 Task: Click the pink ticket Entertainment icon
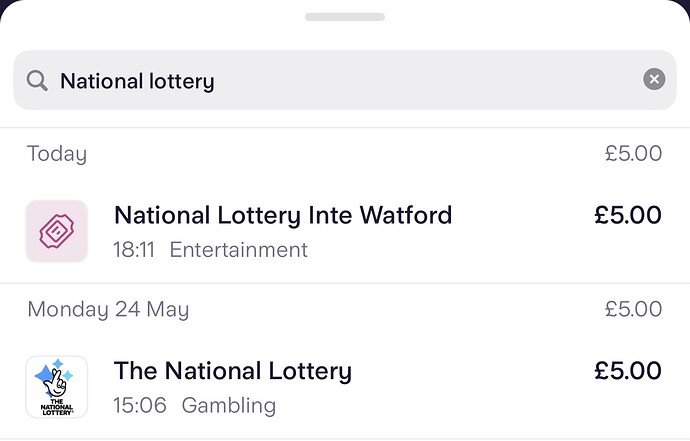pyautogui.click(x=56, y=231)
